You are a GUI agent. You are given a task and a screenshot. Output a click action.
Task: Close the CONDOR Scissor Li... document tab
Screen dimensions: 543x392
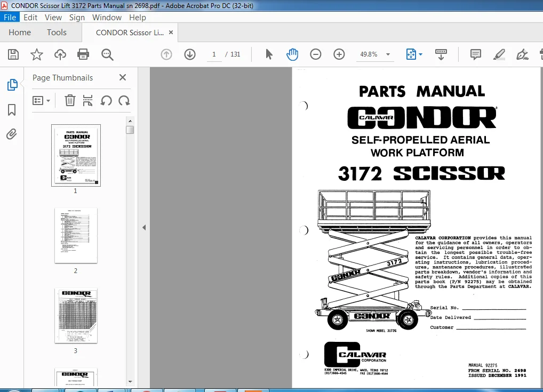pyautogui.click(x=171, y=32)
